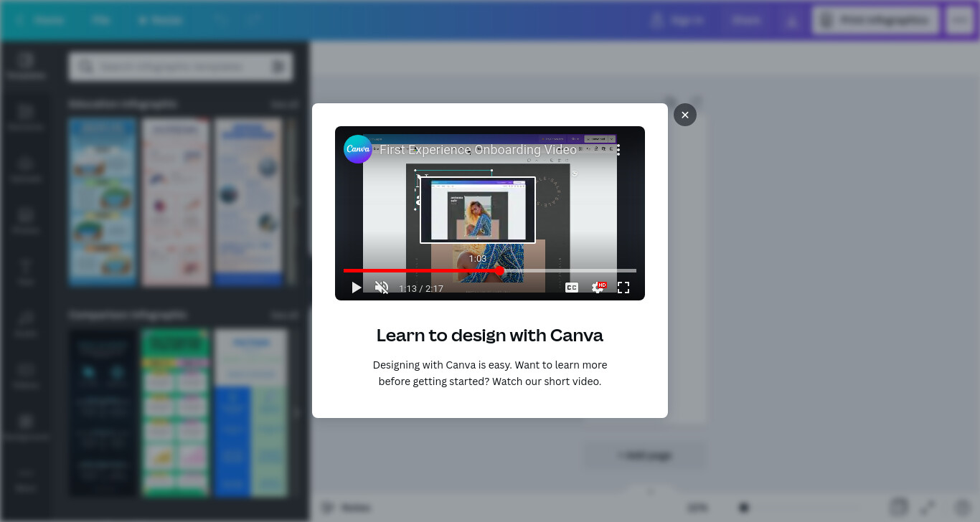
Task: Click the Designing with Canva is easy paragraph
Action: [490, 373]
